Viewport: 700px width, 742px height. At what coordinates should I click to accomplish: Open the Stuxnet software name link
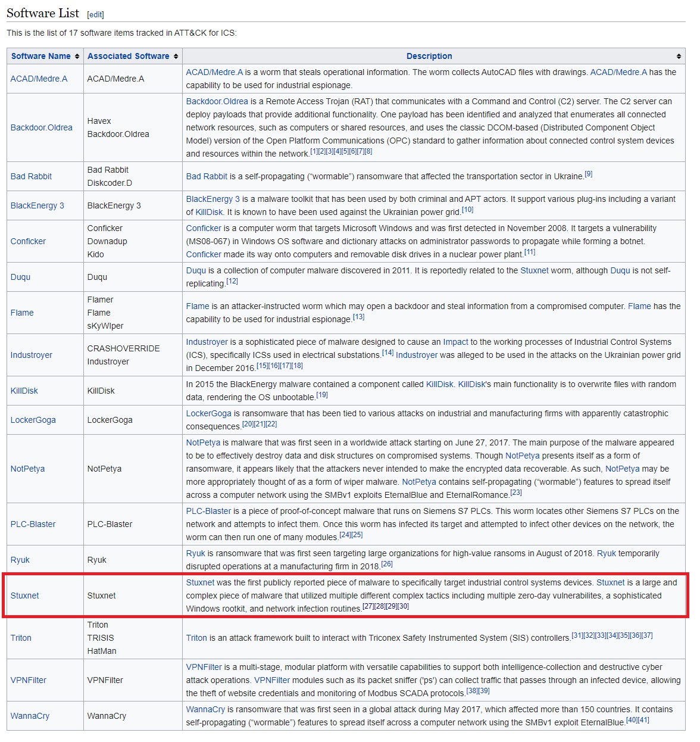pyautogui.click(x=24, y=596)
